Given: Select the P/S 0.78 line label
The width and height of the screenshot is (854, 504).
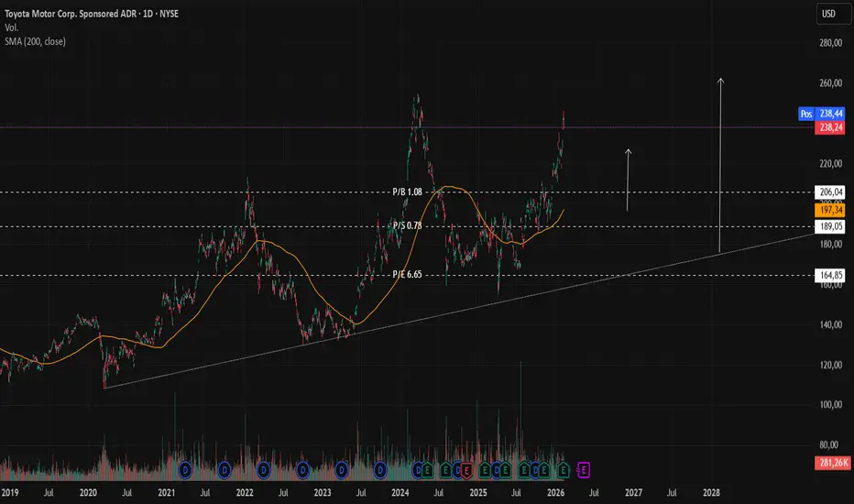Looking at the screenshot, I should (x=408, y=225).
